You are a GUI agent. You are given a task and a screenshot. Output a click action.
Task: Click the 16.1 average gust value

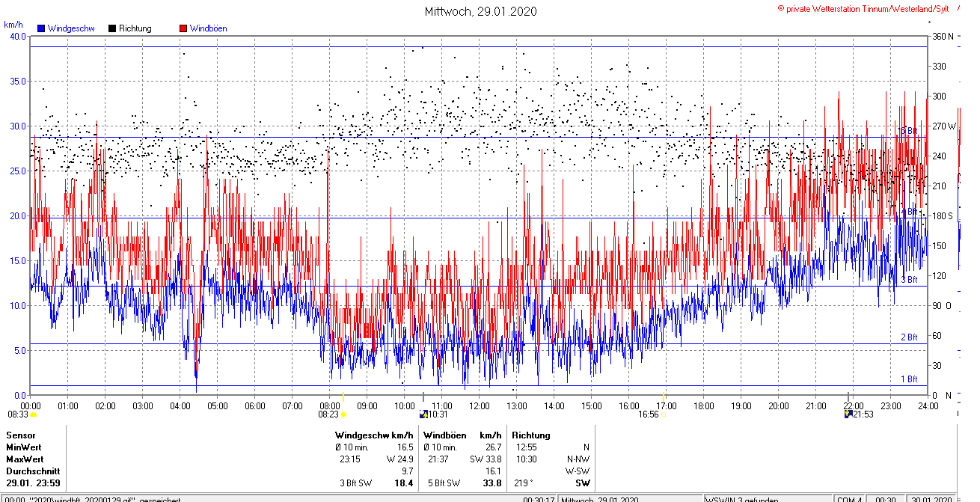pyautogui.click(x=493, y=471)
